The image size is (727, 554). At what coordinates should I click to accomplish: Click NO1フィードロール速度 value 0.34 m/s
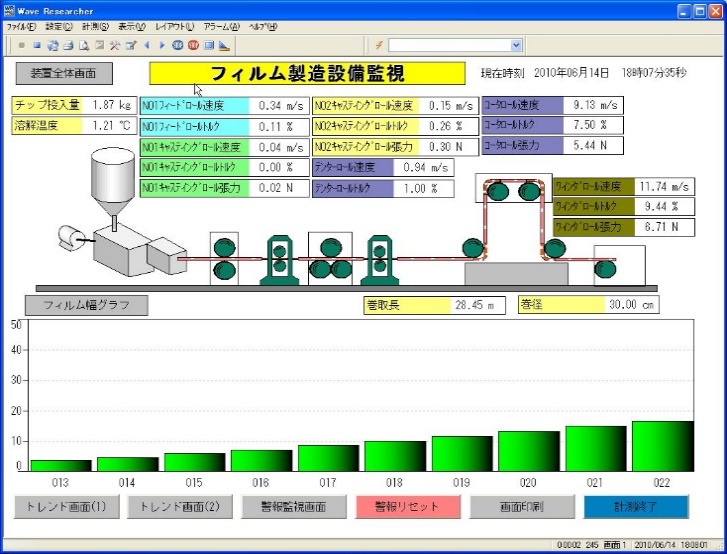281,106
